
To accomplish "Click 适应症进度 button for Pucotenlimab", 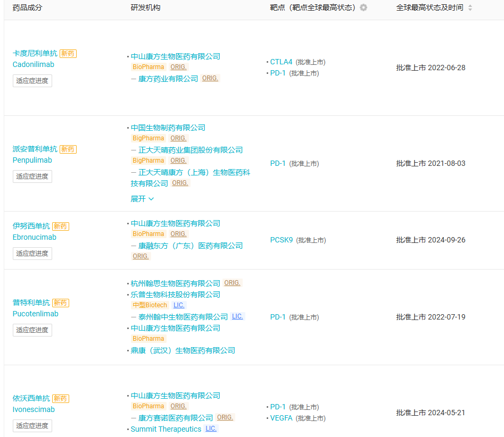I will [x=32, y=330].
